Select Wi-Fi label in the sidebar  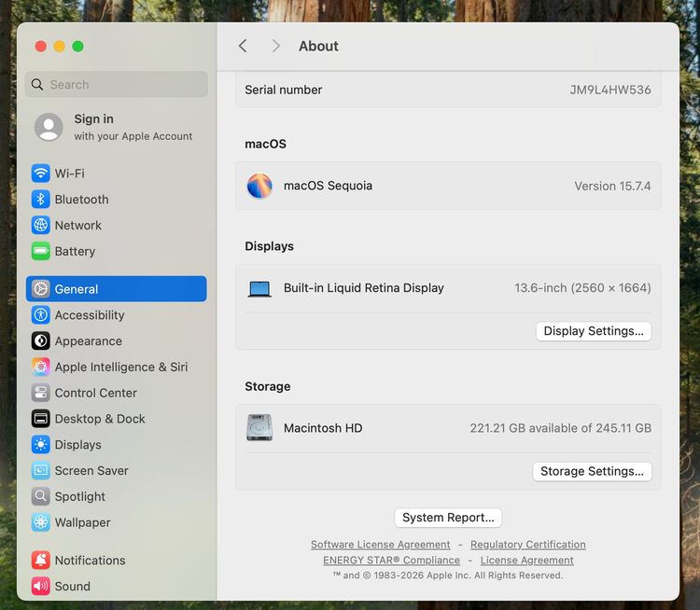(70, 173)
